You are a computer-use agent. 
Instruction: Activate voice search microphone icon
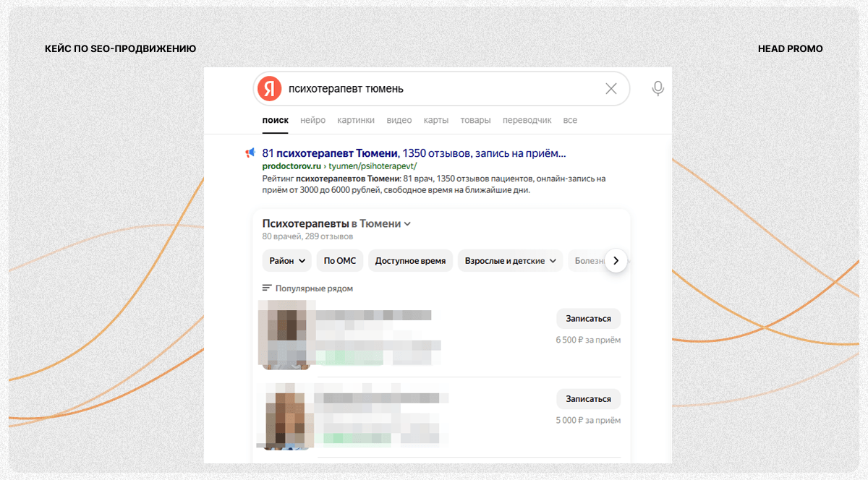[x=658, y=89]
